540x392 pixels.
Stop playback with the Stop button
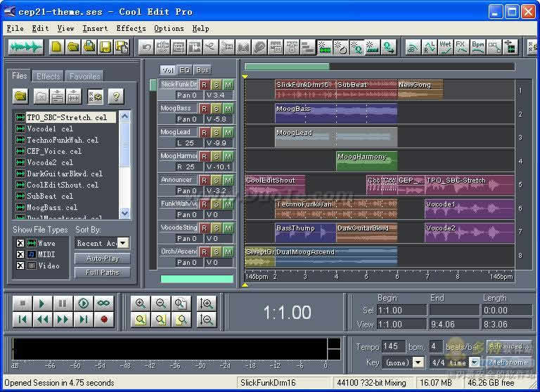coord(22,303)
